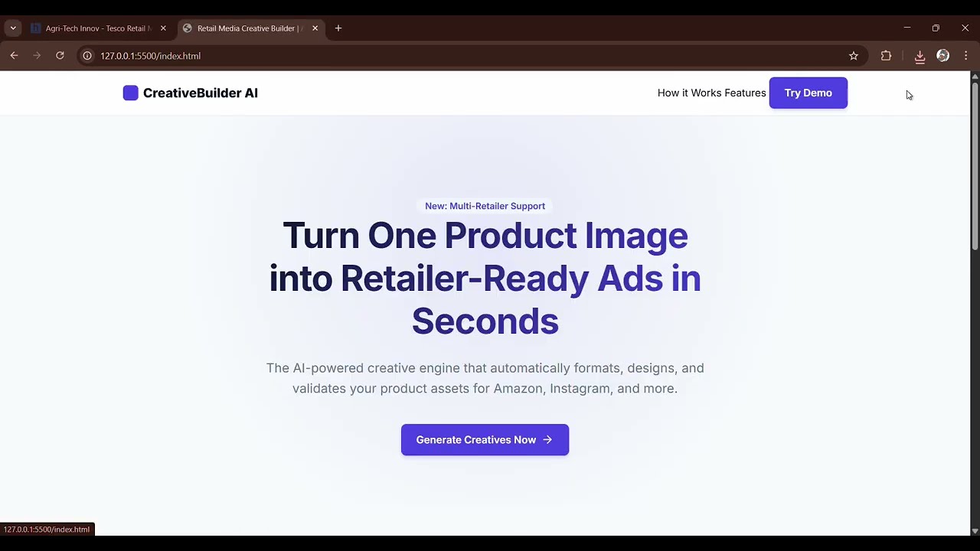Open the Features nav link
This screenshot has width=980, height=551.
click(x=745, y=93)
